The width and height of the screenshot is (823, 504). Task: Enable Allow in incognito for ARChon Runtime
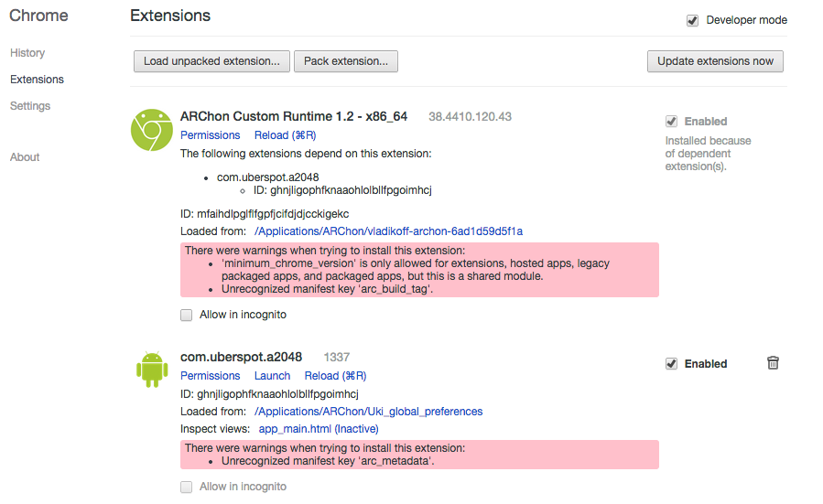pos(187,315)
